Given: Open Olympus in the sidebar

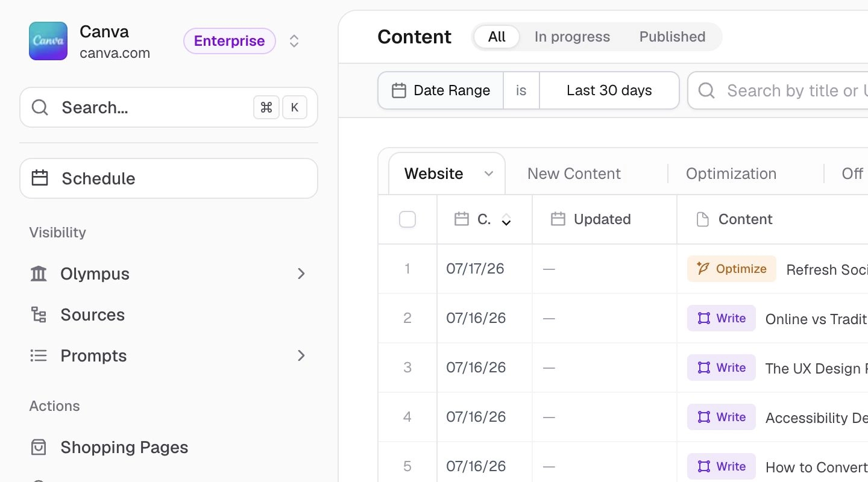Looking at the screenshot, I should pos(169,274).
